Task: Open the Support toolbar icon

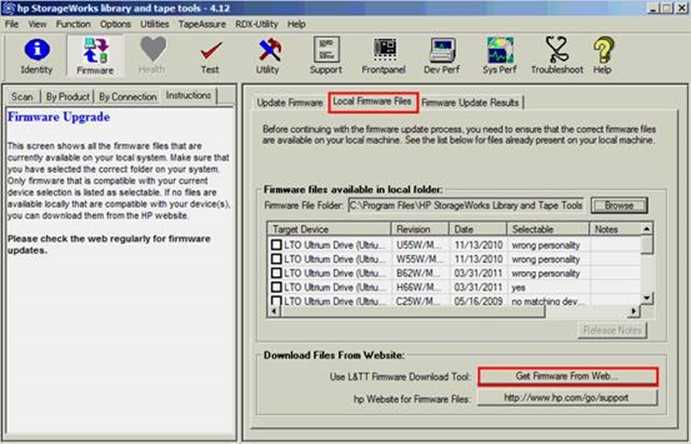Action: pos(326,56)
